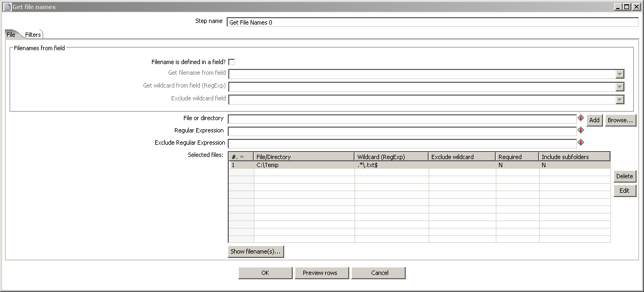The width and height of the screenshot is (644, 292).
Task: Click the File or directory input field
Action: tap(402, 119)
